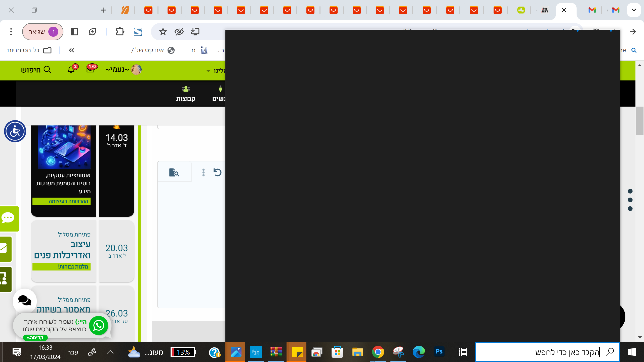The height and width of the screenshot is (362, 644).
Task: Click the WhatsApp chat icon
Action: tap(99, 326)
